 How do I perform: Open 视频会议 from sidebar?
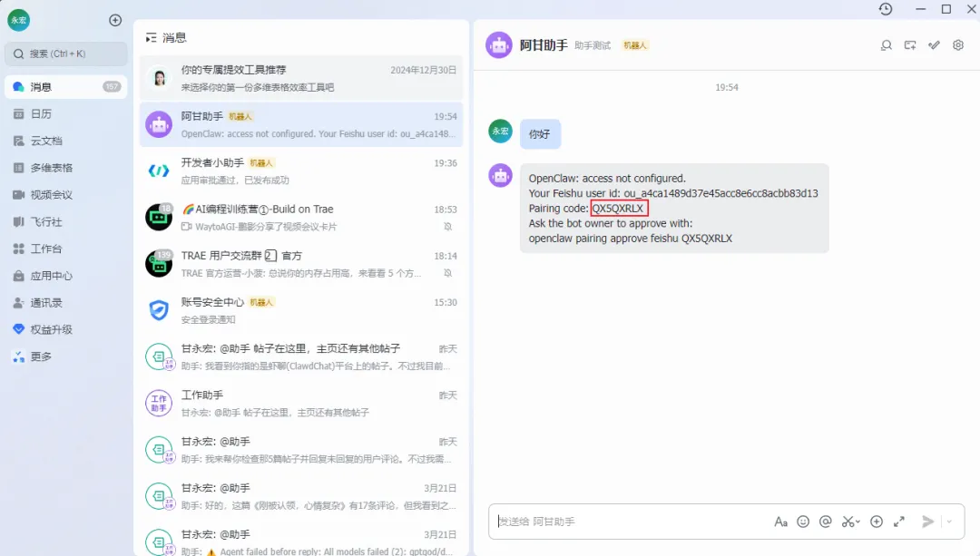click(x=66, y=195)
